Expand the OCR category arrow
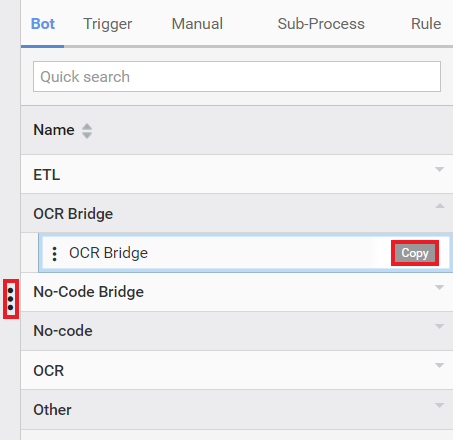453x440 pixels. click(440, 365)
